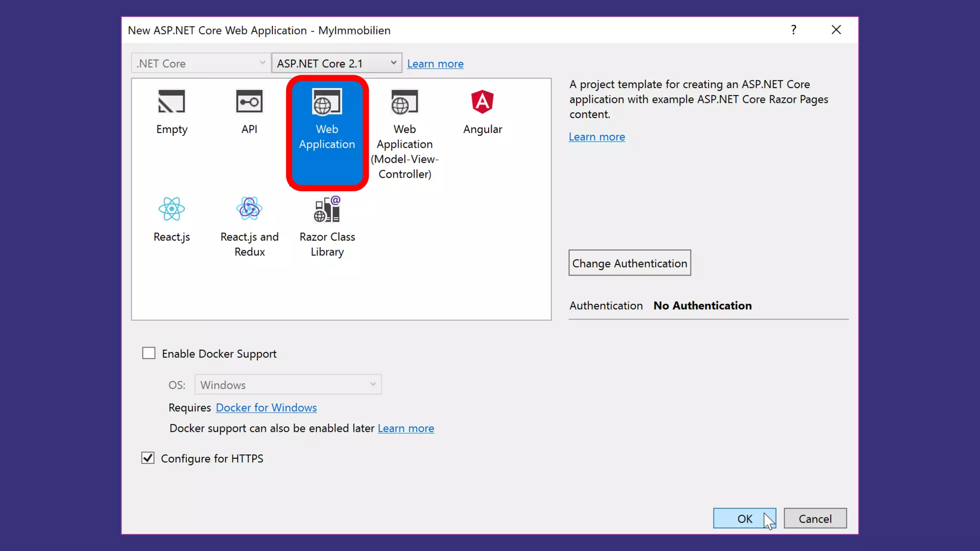Image resolution: width=980 pixels, height=551 pixels.
Task: Enable Docker Support checkbox
Action: point(149,353)
